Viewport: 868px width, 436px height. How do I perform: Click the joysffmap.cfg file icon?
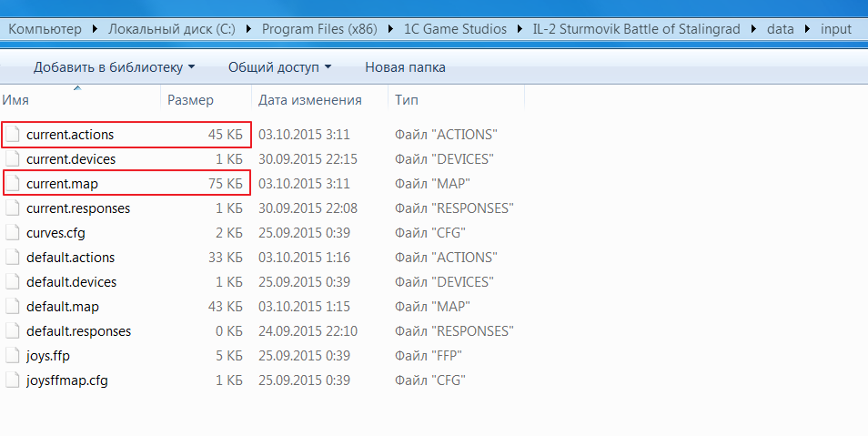pos(12,380)
